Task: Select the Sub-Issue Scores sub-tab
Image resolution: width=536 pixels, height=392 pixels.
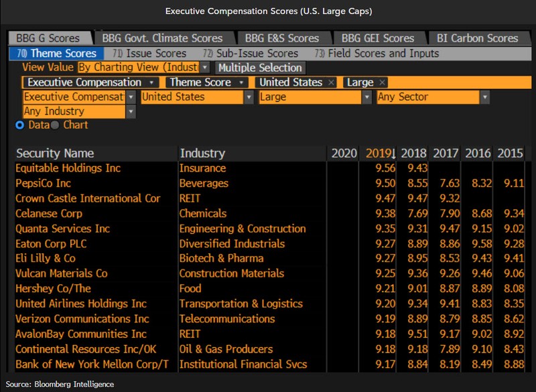Action: click(x=250, y=54)
